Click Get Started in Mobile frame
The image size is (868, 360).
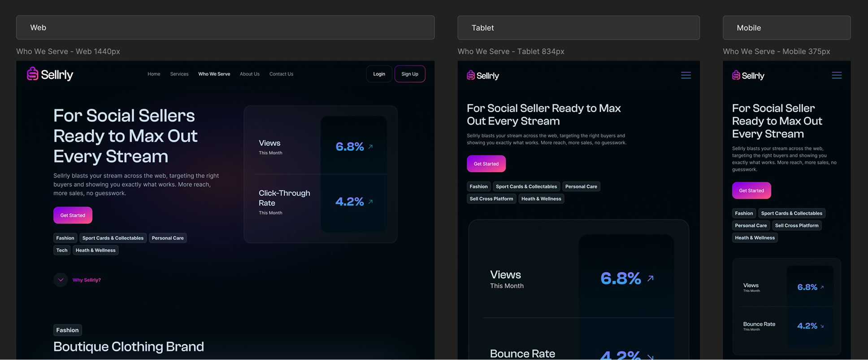[x=751, y=191]
